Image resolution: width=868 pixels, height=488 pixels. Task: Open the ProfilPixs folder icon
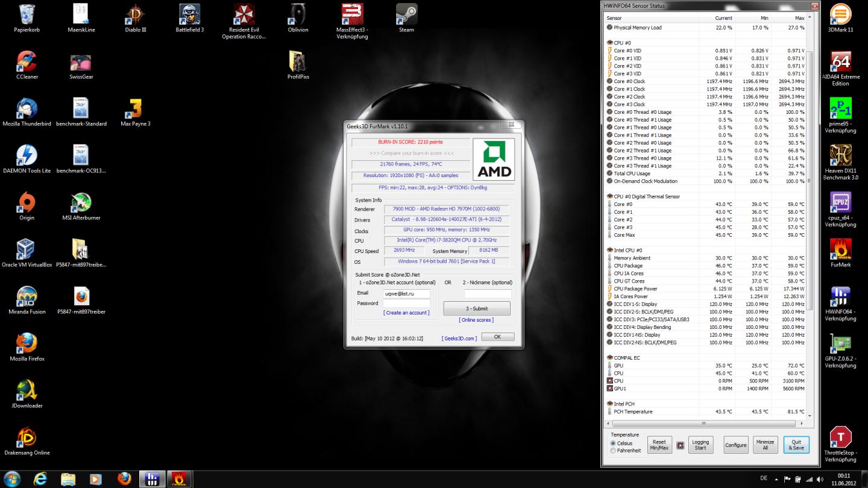(x=298, y=65)
